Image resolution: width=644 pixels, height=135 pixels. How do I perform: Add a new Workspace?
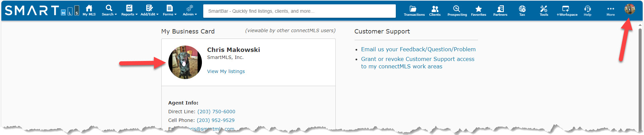[567, 11]
